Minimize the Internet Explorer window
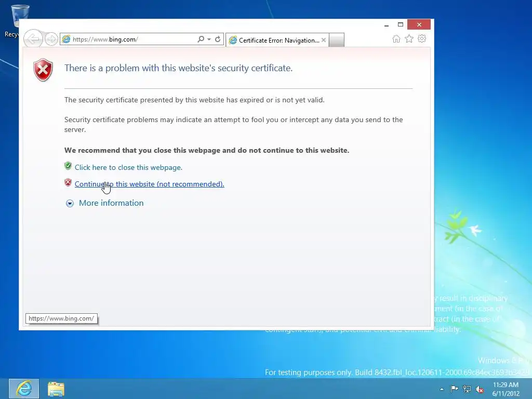532x399 pixels. pos(387,25)
